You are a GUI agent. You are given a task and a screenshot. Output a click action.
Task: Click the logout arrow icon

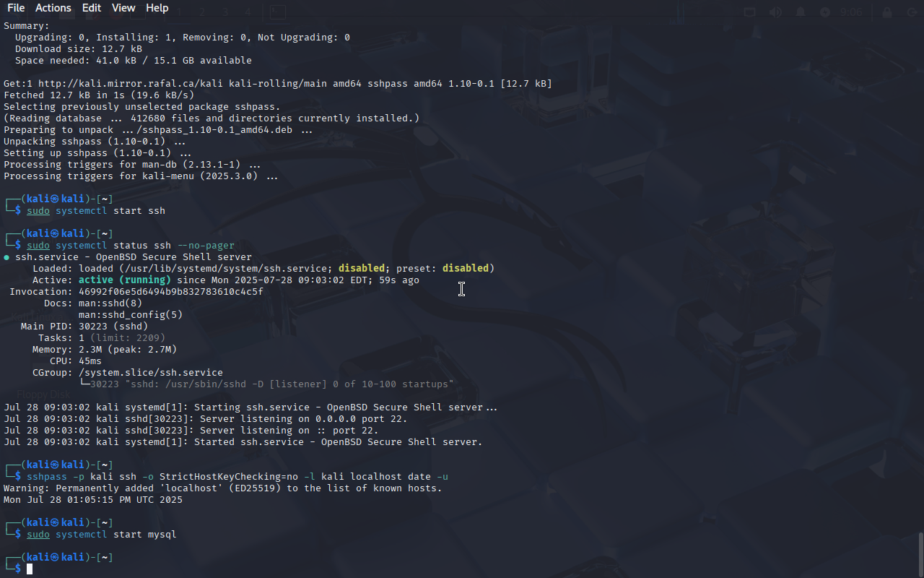click(911, 12)
